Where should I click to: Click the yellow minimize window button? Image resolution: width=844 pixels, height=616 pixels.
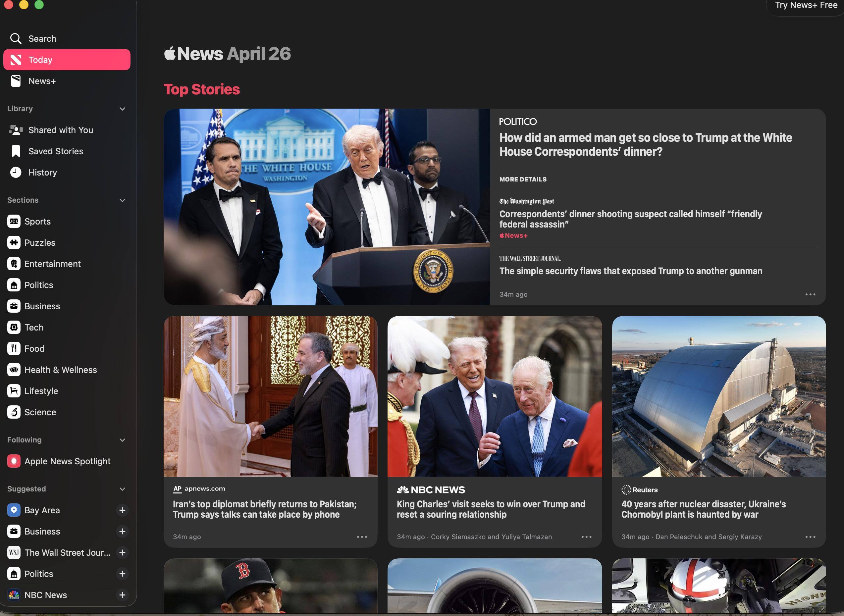(24, 4)
